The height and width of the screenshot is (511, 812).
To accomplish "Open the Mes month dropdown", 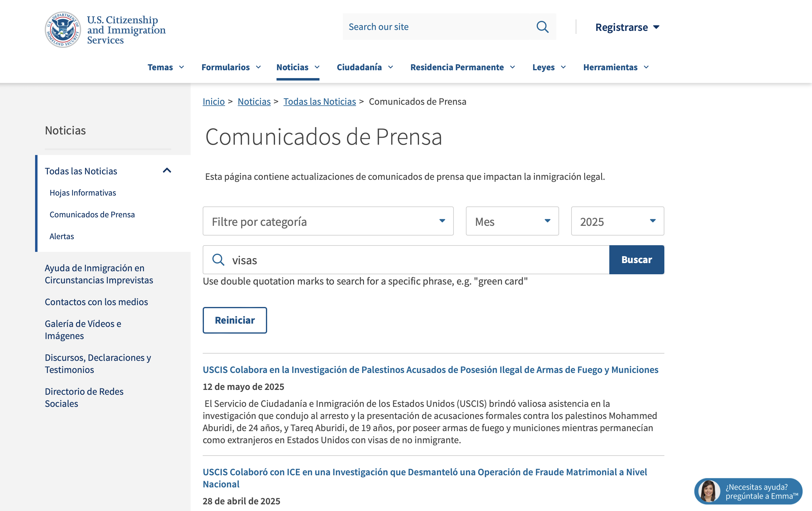I will (512, 221).
